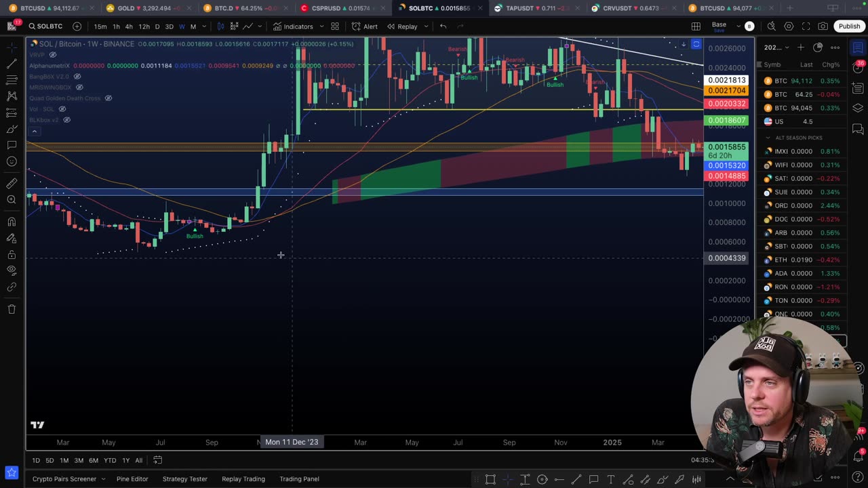Open quick search icon
The image size is (868, 488).
(772, 26)
